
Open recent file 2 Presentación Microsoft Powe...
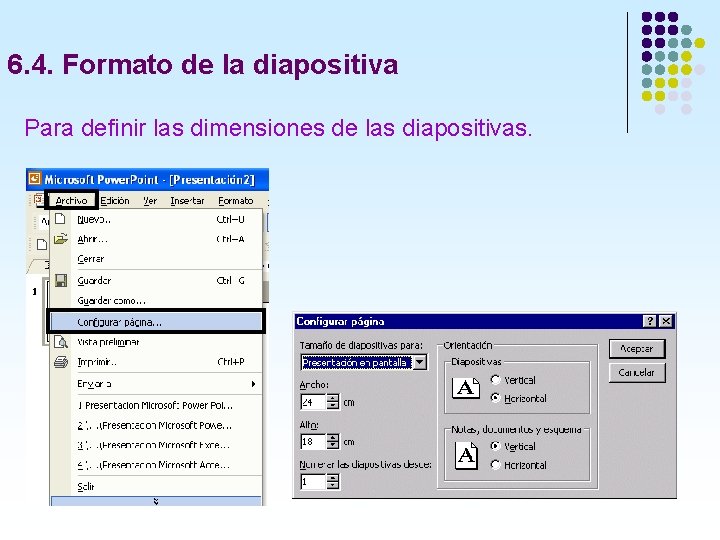[x=156, y=426]
